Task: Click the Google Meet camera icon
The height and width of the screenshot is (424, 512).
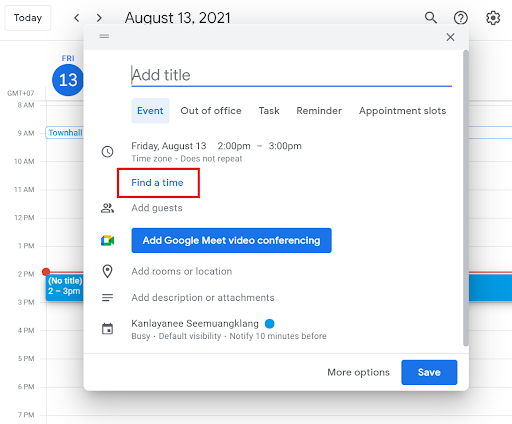Action: (x=107, y=240)
